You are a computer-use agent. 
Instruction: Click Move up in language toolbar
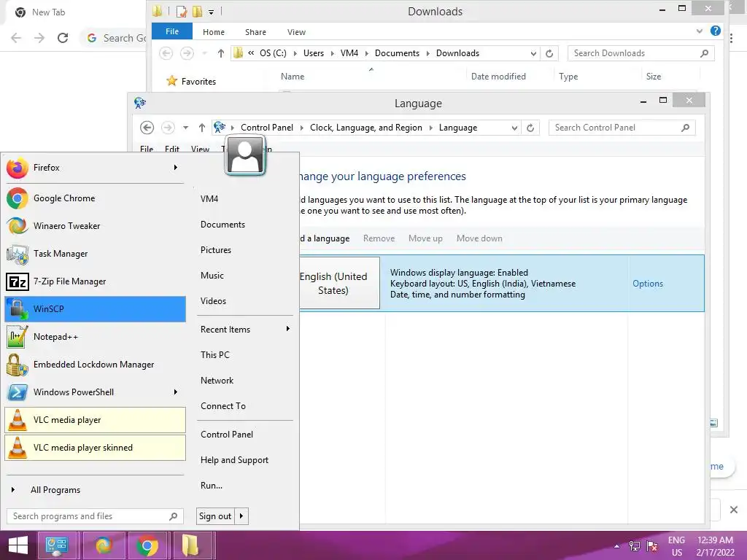[425, 238]
